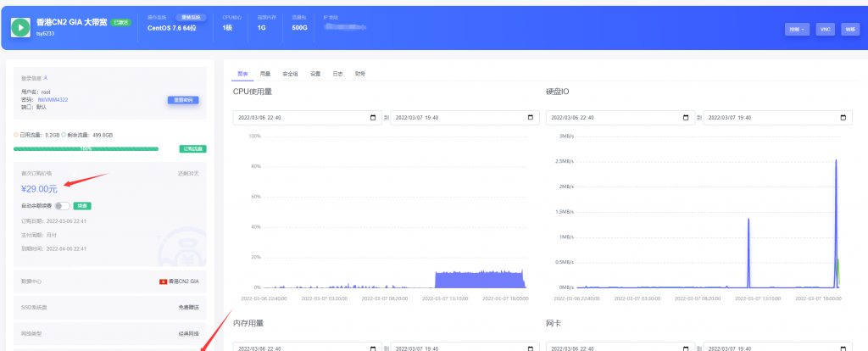Click the SSD系统盘 value 免费赠送
The width and height of the screenshot is (868, 351).
[x=188, y=307]
